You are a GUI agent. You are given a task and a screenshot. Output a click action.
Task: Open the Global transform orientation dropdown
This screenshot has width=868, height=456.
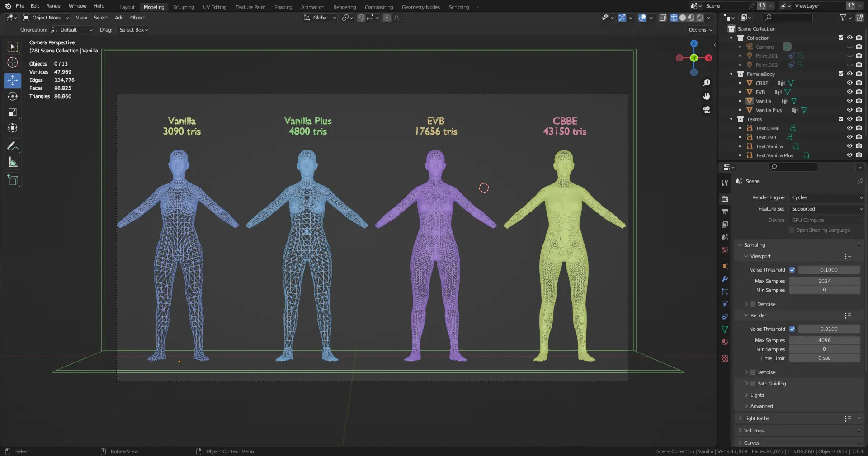[x=320, y=18]
